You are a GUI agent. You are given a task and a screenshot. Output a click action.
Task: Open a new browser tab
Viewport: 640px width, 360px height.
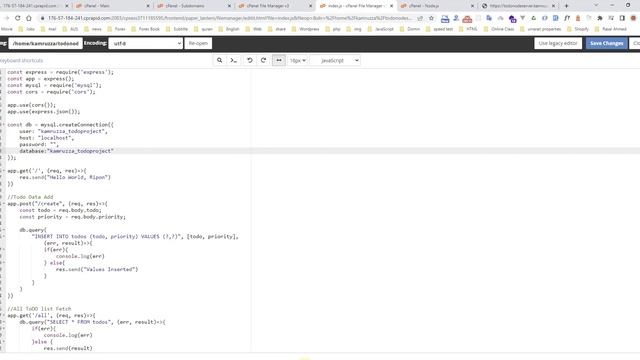pyautogui.click(x=566, y=6)
